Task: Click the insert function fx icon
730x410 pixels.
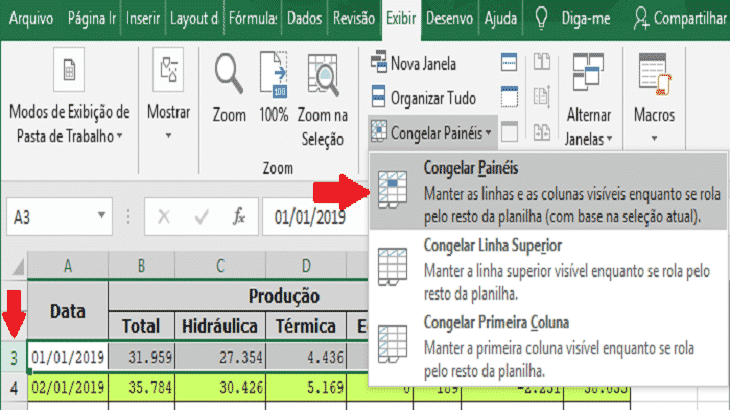Action: pos(239,217)
